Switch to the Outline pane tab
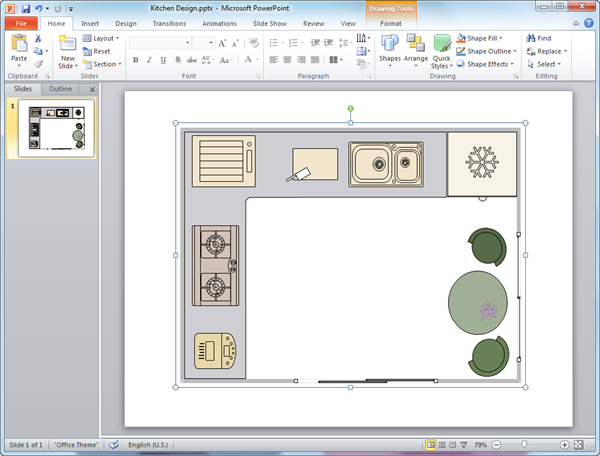 [x=60, y=89]
